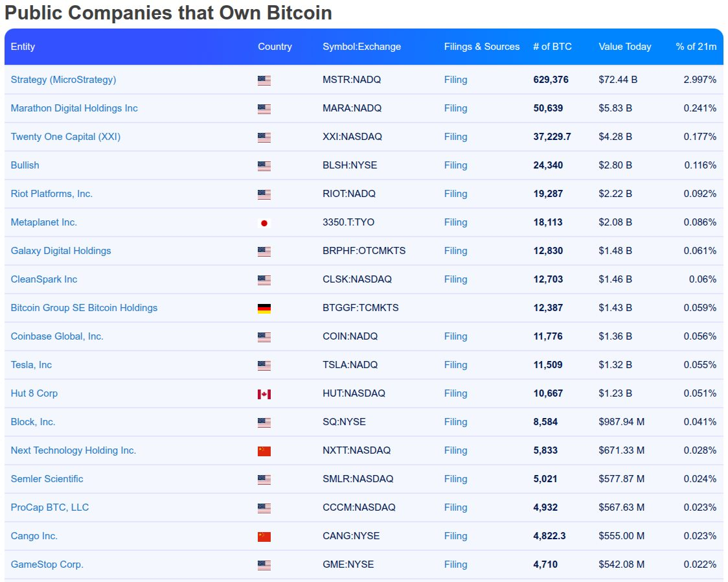The height and width of the screenshot is (582, 728).
Task: Open the Filing link for CCCM:NASDAQ
Action: tap(455, 507)
